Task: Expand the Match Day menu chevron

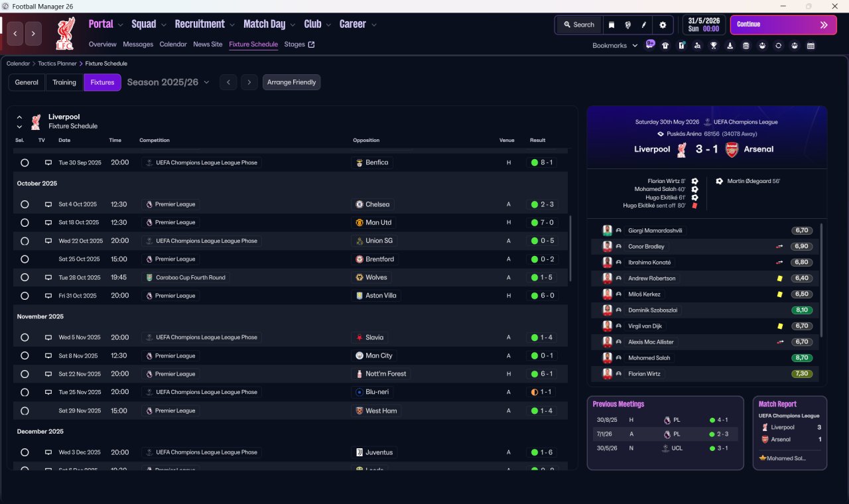Action: click(x=293, y=25)
